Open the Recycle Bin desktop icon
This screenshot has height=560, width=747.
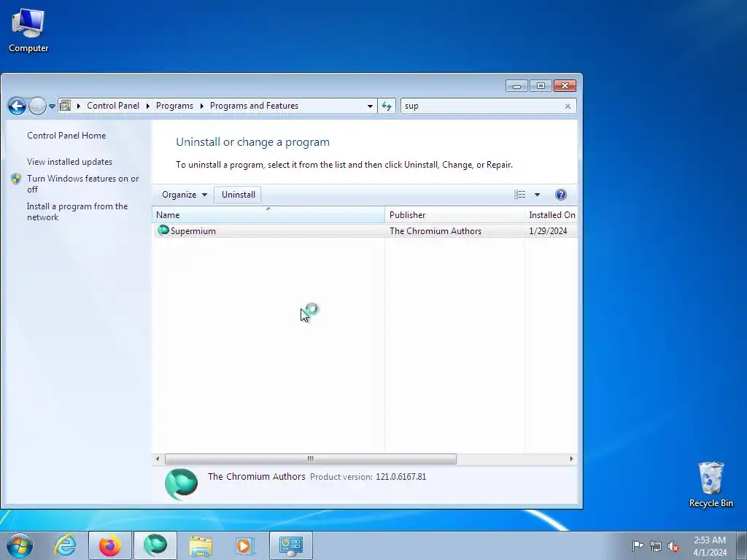pos(711,485)
